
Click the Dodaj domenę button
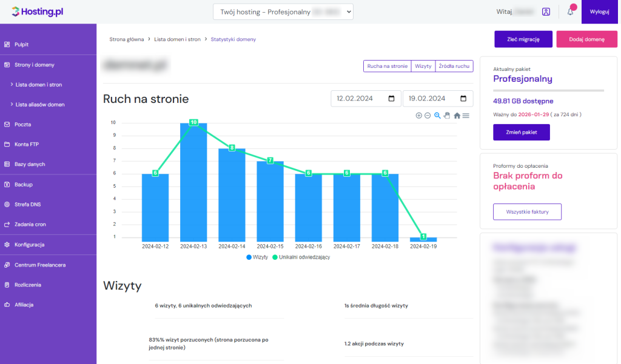(586, 39)
